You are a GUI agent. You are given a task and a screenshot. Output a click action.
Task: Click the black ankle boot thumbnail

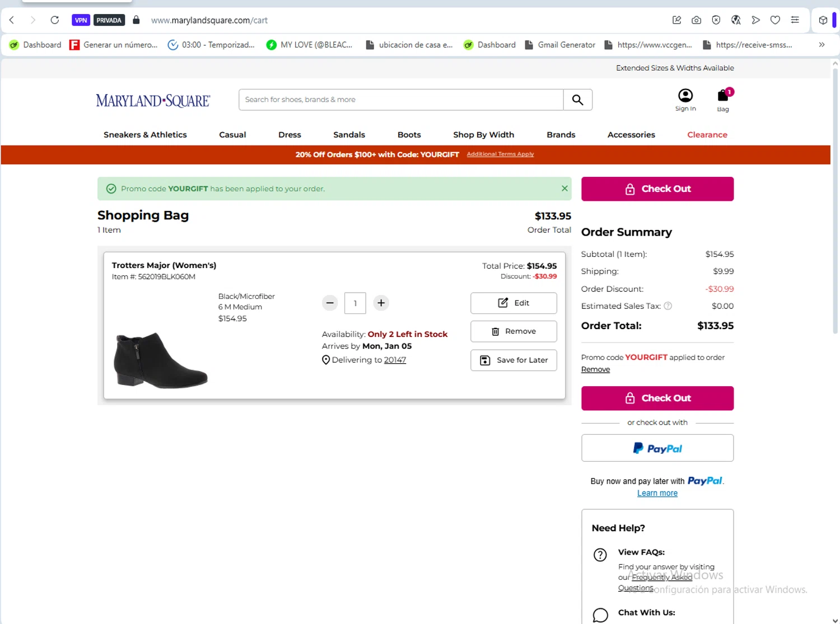[x=161, y=360]
